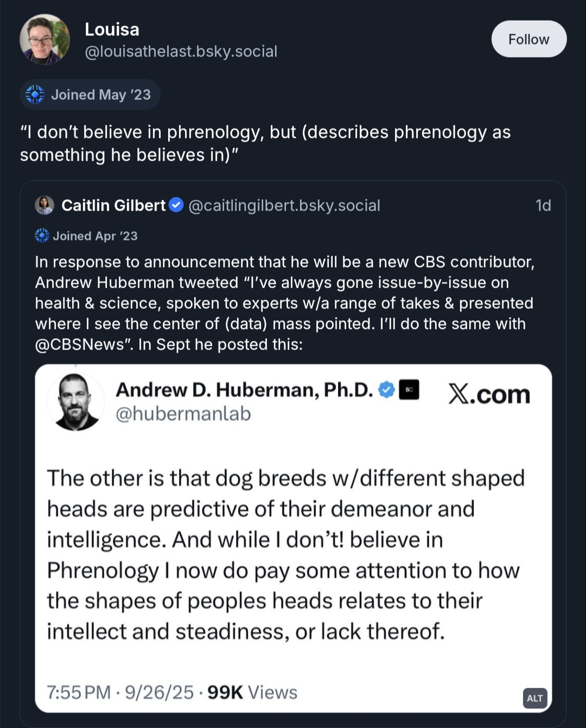Click the Caitlin Gilbert author name
Viewport: 586px width, 728px height.
tap(113, 205)
